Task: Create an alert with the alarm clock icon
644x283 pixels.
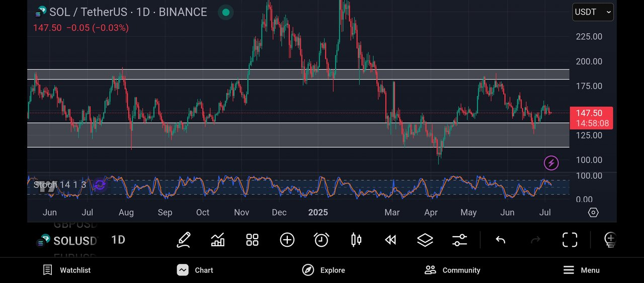Action: [321, 240]
